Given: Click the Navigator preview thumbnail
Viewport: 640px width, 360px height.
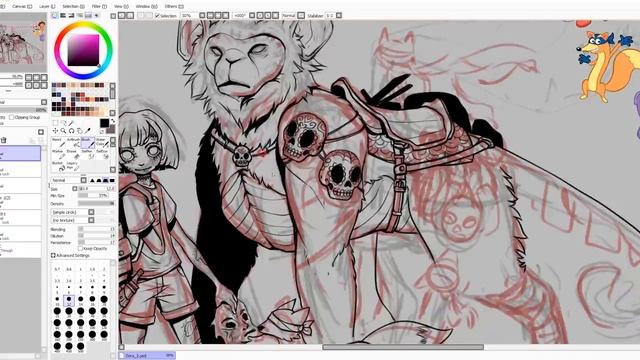Looking at the screenshot, I should click(23, 42).
